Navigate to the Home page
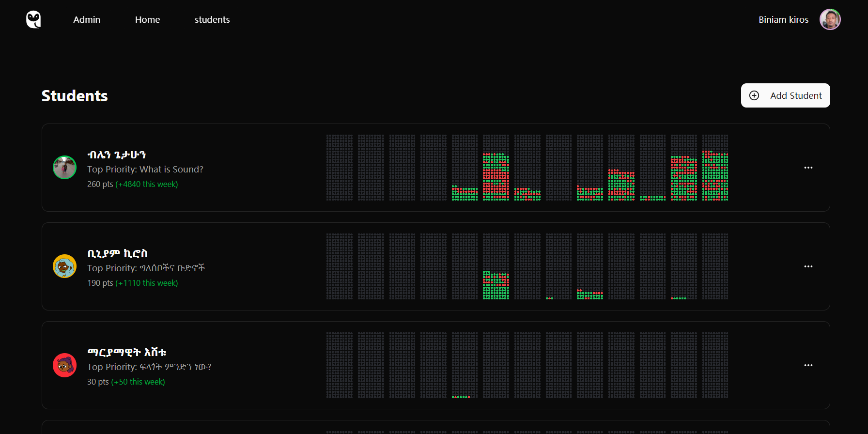868x434 pixels. (x=147, y=20)
